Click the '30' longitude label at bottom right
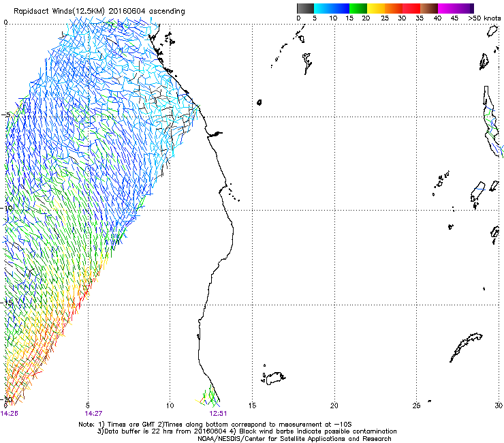504x443 pixels. pyautogui.click(x=499, y=406)
